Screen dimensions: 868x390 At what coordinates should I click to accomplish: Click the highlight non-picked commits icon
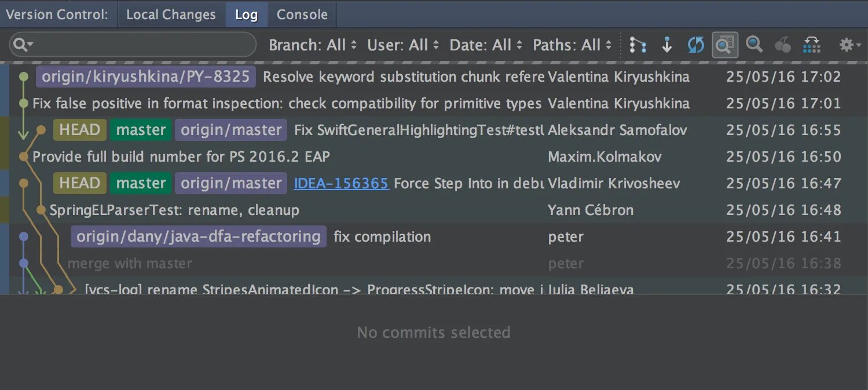click(812, 45)
